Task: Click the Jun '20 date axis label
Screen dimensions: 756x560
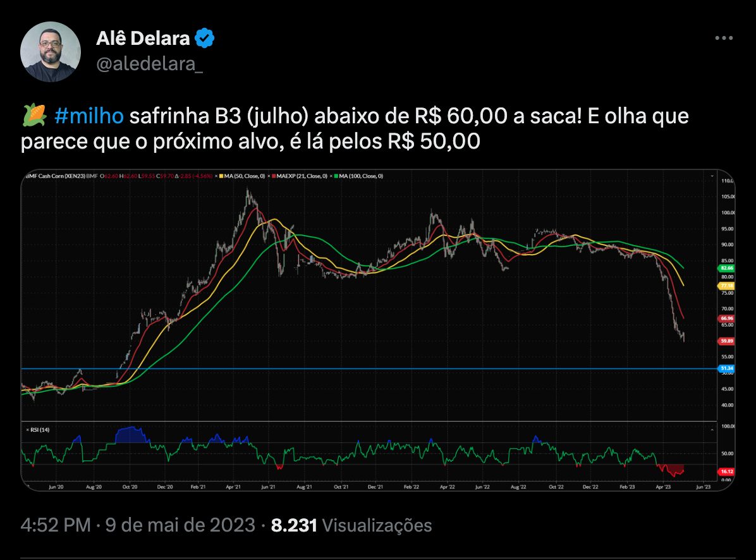Action: click(x=56, y=487)
